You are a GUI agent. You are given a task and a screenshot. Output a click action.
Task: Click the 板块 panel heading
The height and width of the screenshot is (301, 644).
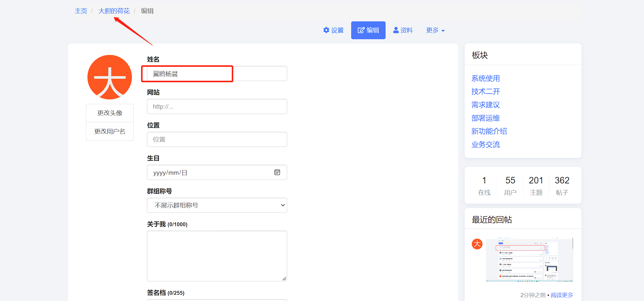[x=480, y=55]
